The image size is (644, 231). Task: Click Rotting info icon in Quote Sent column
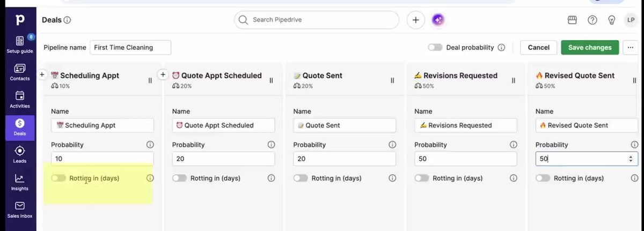click(x=392, y=178)
